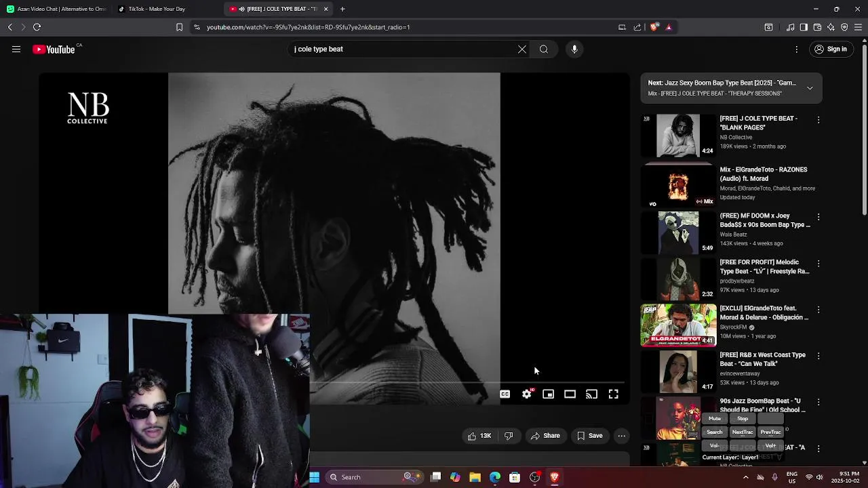Screen dimensions: 868x488
Task: Open options for Melodic Type Beat video
Action: pos(818,263)
